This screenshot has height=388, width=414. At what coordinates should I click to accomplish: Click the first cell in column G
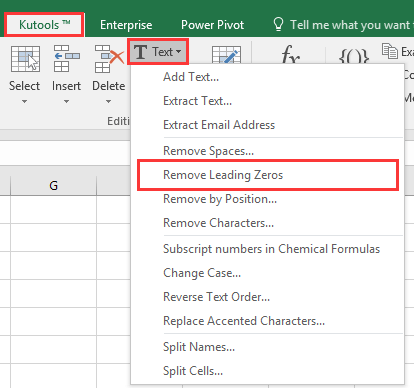click(53, 209)
